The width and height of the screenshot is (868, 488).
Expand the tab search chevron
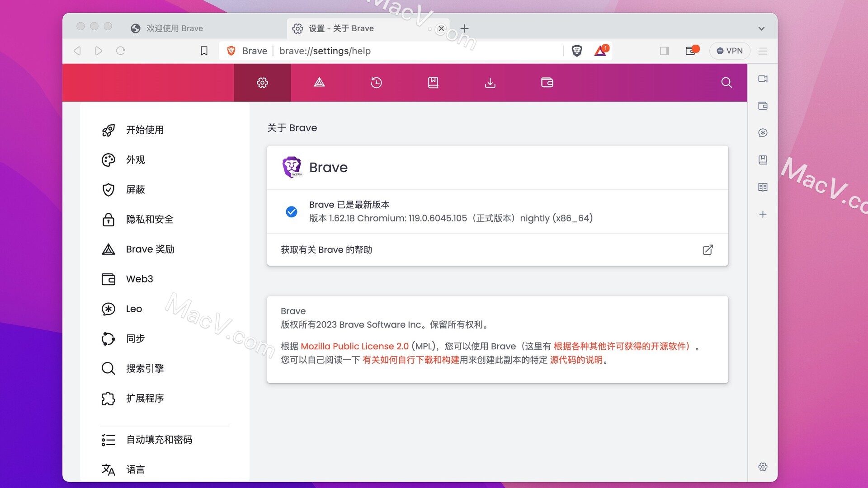(761, 28)
